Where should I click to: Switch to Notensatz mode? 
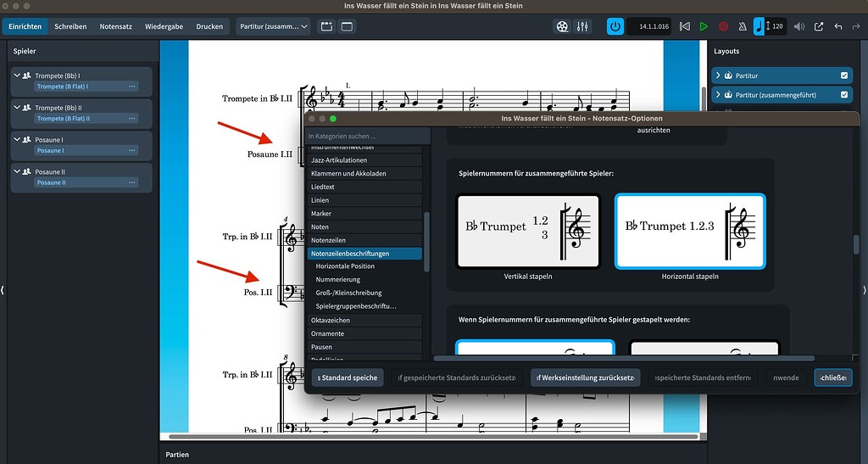click(115, 26)
